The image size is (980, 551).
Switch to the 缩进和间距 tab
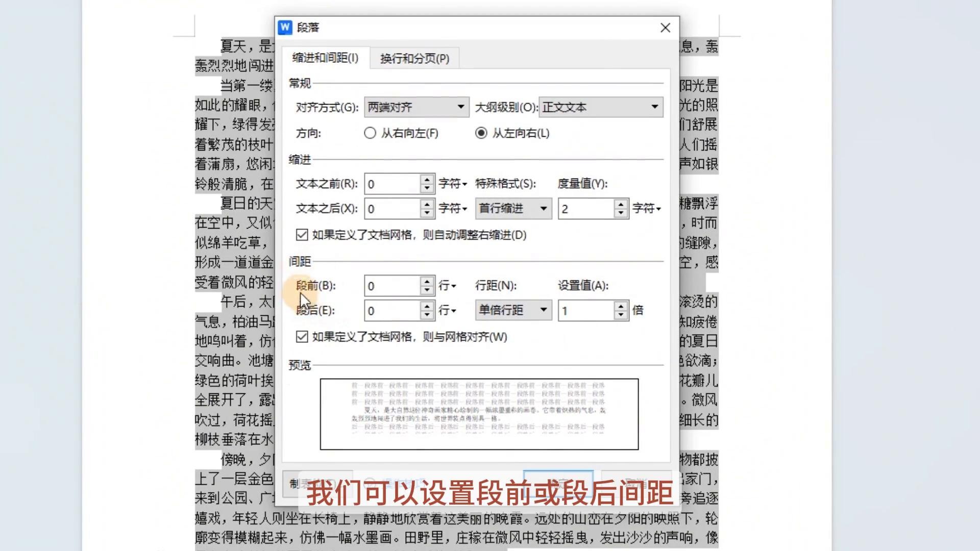325,58
